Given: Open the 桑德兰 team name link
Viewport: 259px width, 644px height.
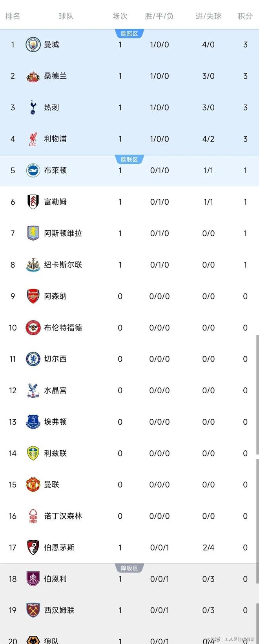Looking at the screenshot, I should (x=55, y=76).
